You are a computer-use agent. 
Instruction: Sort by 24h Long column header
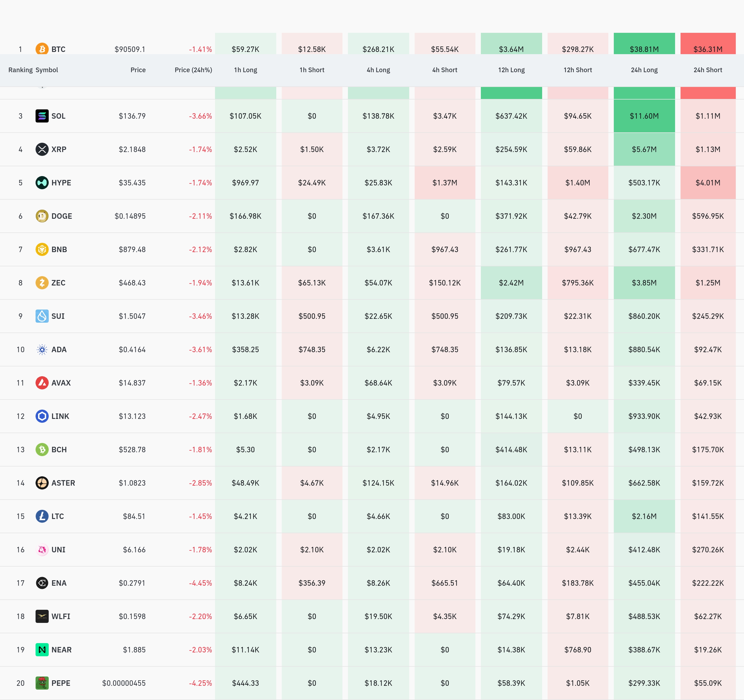click(x=644, y=70)
